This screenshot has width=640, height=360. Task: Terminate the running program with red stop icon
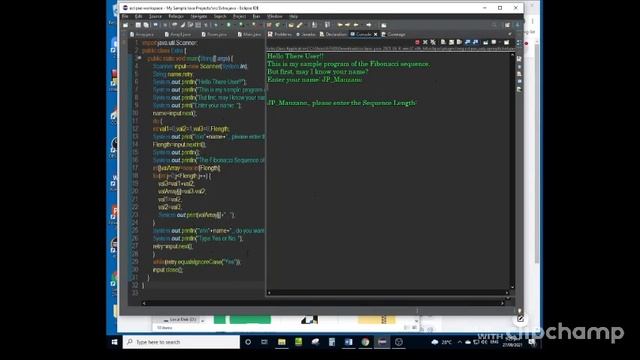417,42
